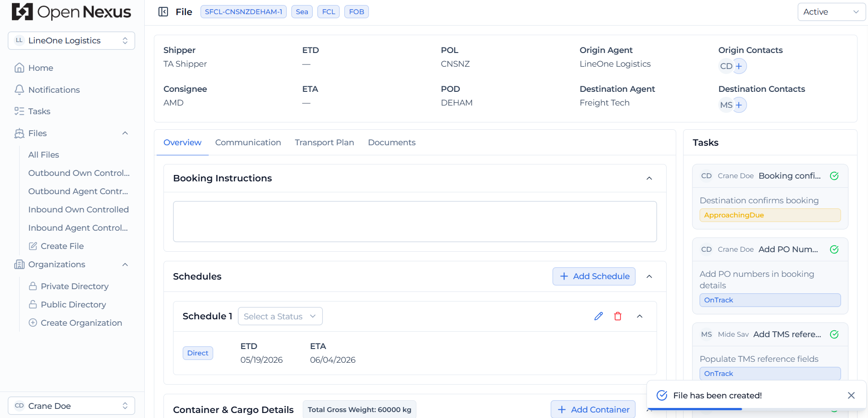Click the Schedule 1 ETA date 06/04/2026
Image resolution: width=868 pixels, height=418 pixels.
(333, 360)
